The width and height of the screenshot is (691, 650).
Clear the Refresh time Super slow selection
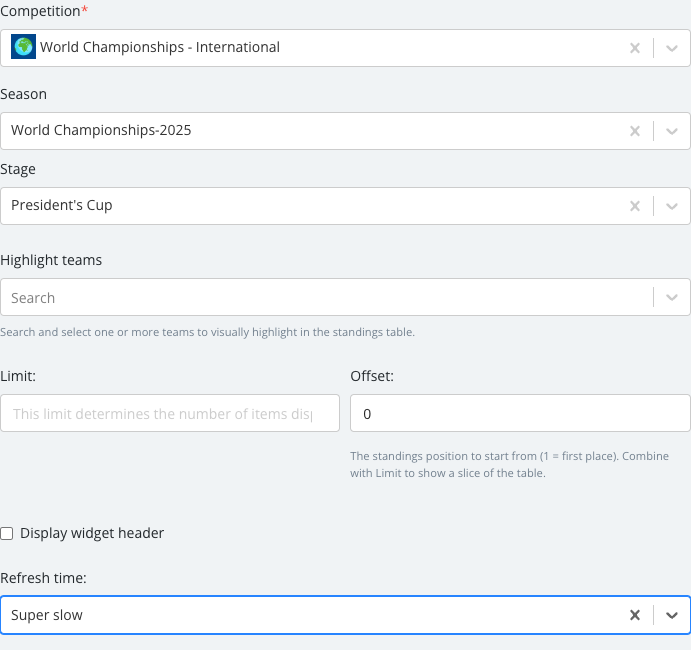pyautogui.click(x=635, y=615)
